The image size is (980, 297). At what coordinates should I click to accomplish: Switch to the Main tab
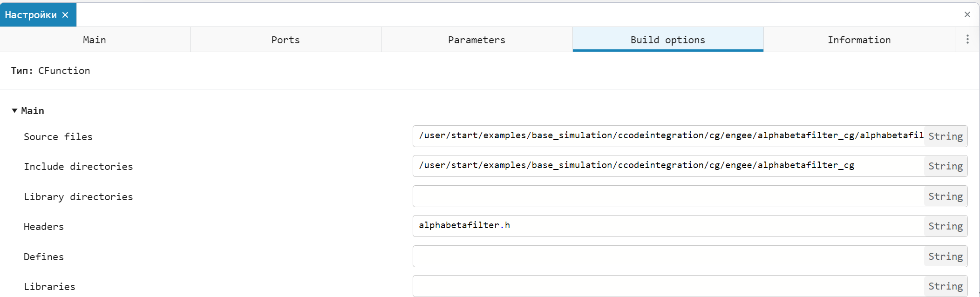(x=95, y=40)
